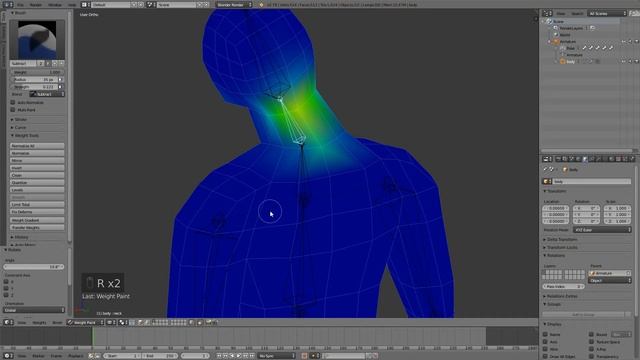The image size is (640, 360).
Task: Open the All Scenes outliner display dropdown
Action: point(607,13)
